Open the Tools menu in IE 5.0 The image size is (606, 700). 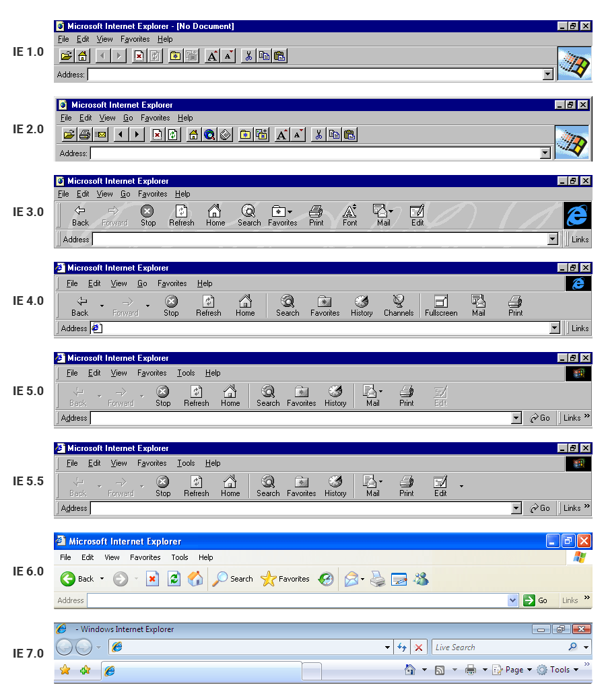[186, 373]
